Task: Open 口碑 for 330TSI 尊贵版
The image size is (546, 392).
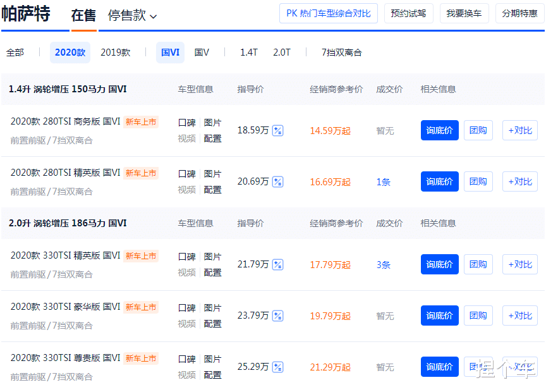Action: pos(186,359)
